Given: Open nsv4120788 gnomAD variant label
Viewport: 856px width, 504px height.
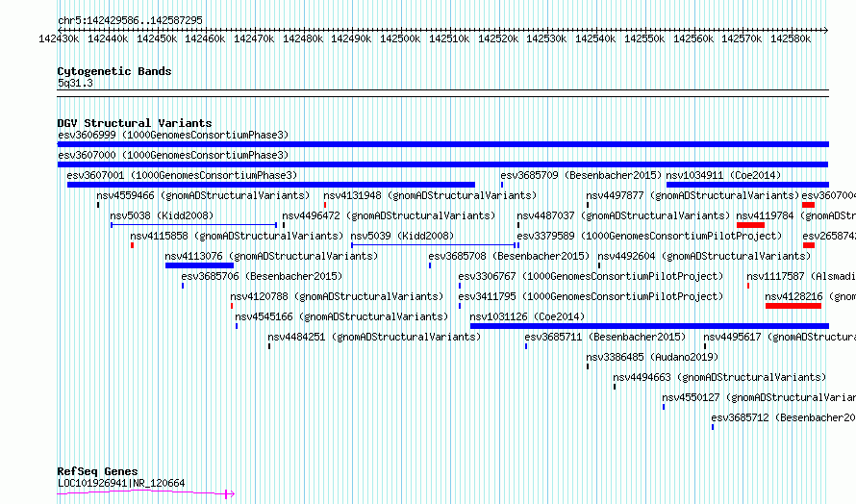Looking at the screenshot, I should 337,296.
